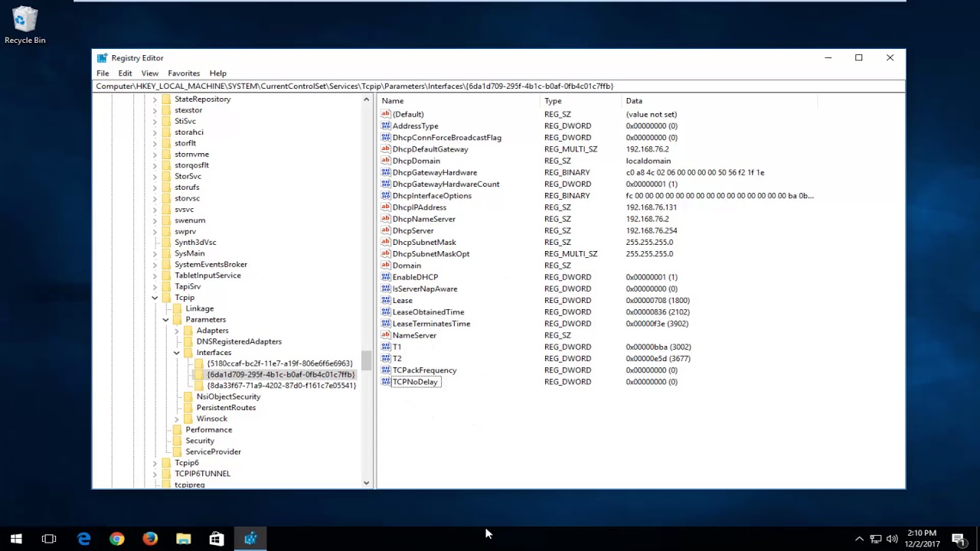Viewport: 980px width, 551px height.
Task: Open the Edit menu
Action: click(x=125, y=73)
